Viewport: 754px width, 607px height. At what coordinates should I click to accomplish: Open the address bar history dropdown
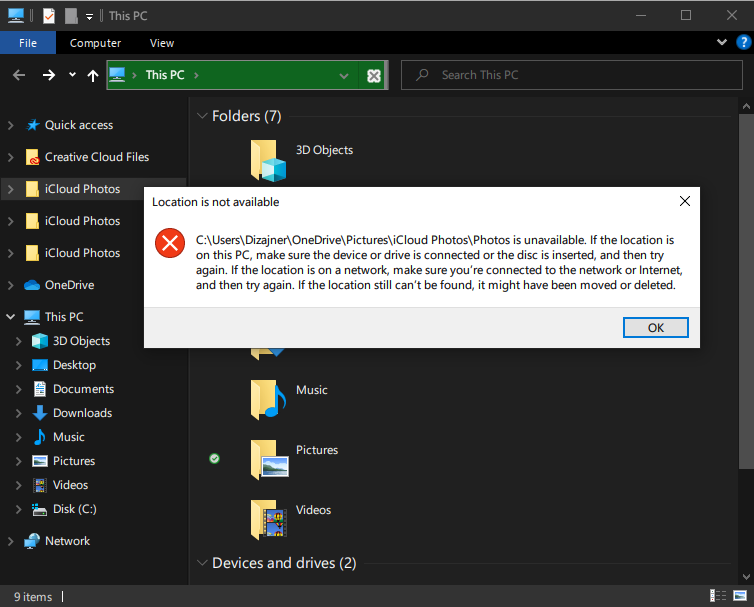click(344, 76)
